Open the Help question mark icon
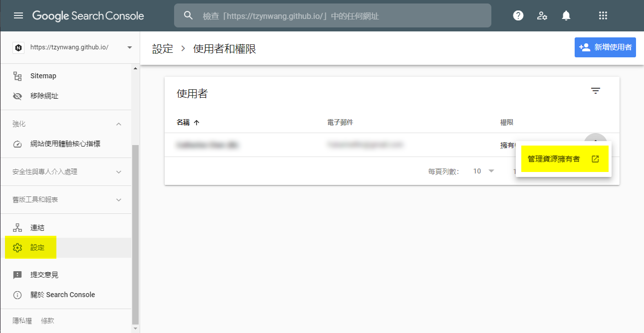This screenshot has height=333, width=644. point(518,15)
